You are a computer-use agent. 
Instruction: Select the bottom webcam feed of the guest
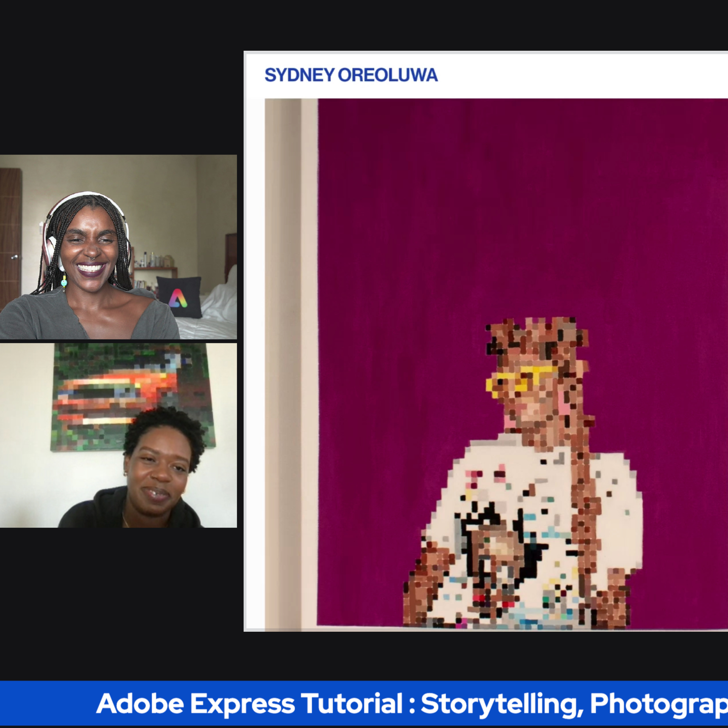[118, 435]
